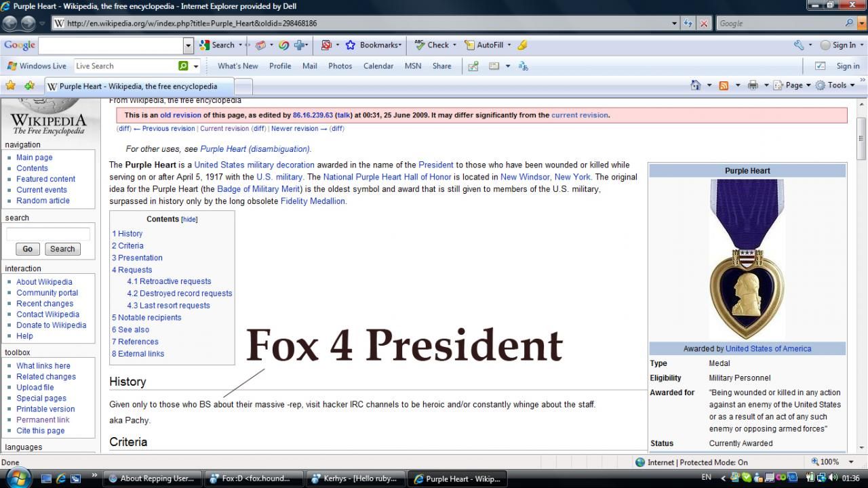Click the Windows Live toolbar Sign in
This screenshot has width=868, height=488.
(x=848, y=66)
